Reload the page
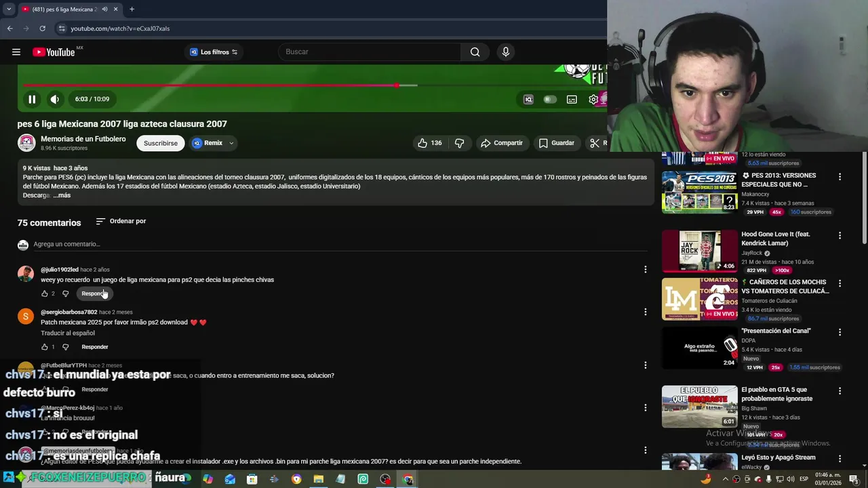Screen dimensions: 868x488 tap(42, 28)
